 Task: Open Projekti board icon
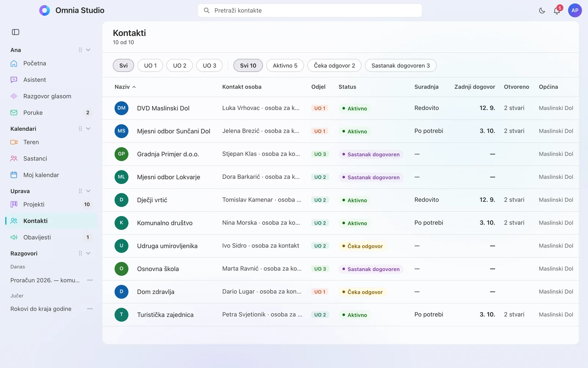click(14, 204)
